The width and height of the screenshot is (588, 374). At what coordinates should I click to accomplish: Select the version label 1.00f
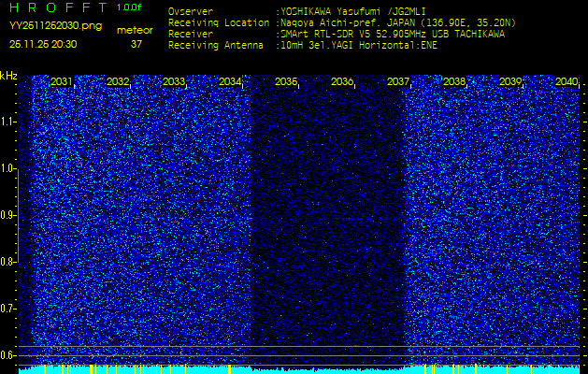(x=129, y=7)
